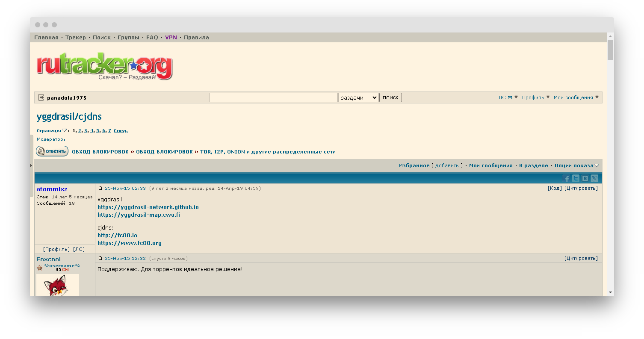Image resolution: width=644 pixels, height=339 pixels.
Task: Go to page 6 of topic
Action: click(x=103, y=131)
